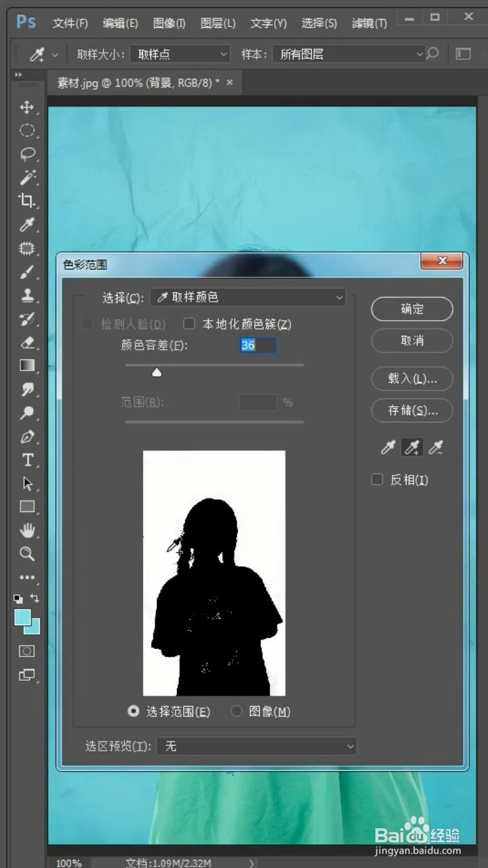Pick the Subtract from Sample eyedropper

pyautogui.click(x=436, y=447)
